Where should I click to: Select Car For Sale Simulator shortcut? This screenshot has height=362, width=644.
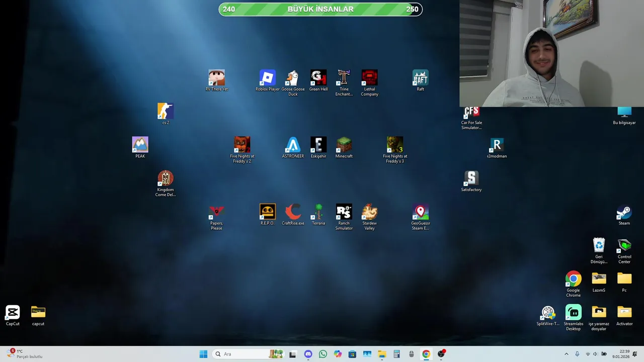[471, 119]
